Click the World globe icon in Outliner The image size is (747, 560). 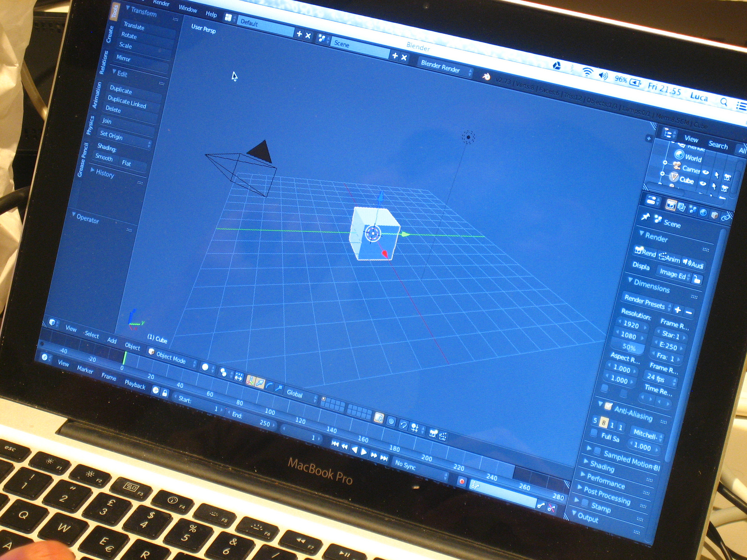click(679, 155)
